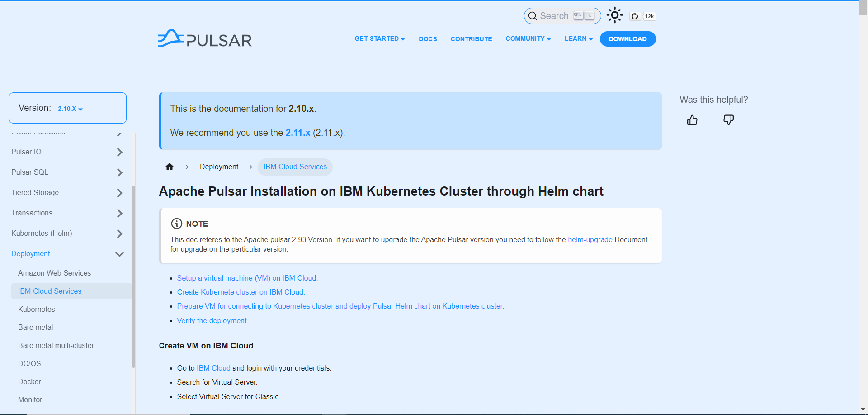Open the helm-upgrade link
The height and width of the screenshot is (415, 868).
coord(590,239)
